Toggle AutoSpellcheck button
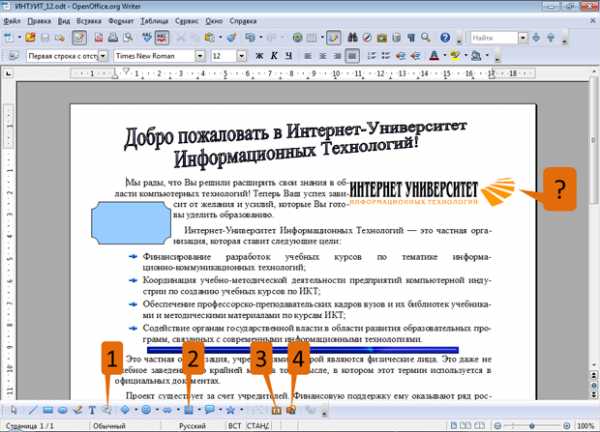 coord(162,37)
